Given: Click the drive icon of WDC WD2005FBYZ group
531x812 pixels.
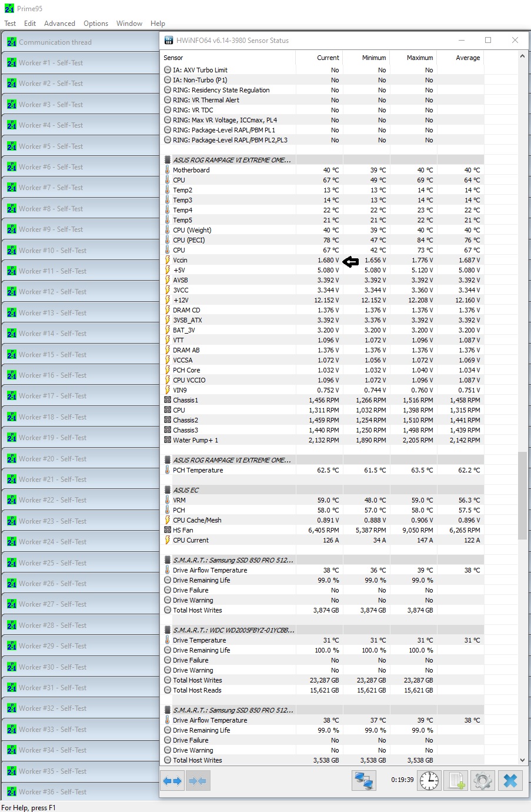Looking at the screenshot, I should [x=168, y=630].
